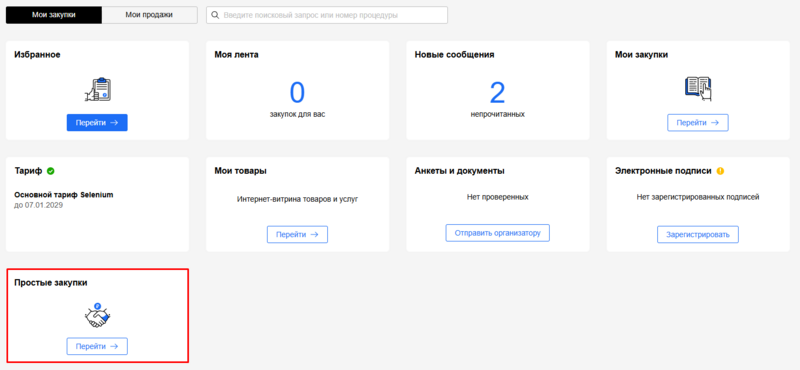Click the Тариф card title
Screen dimensions: 800x370
(29, 171)
